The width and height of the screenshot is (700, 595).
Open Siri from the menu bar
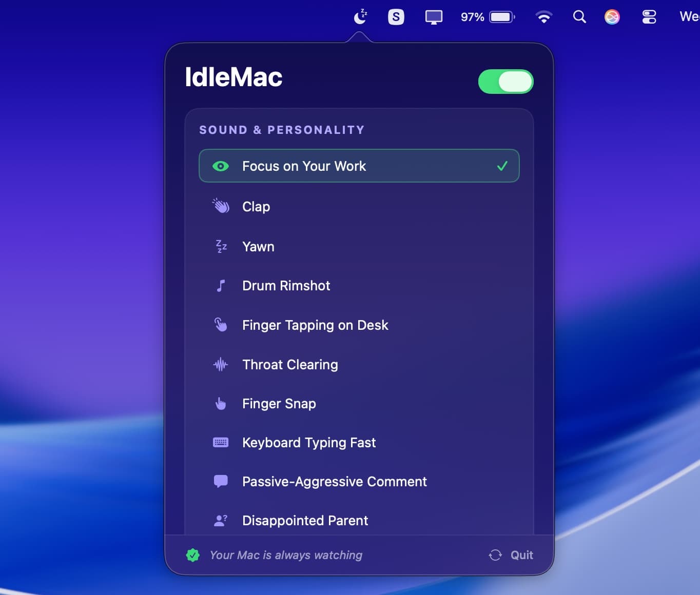point(612,17)
